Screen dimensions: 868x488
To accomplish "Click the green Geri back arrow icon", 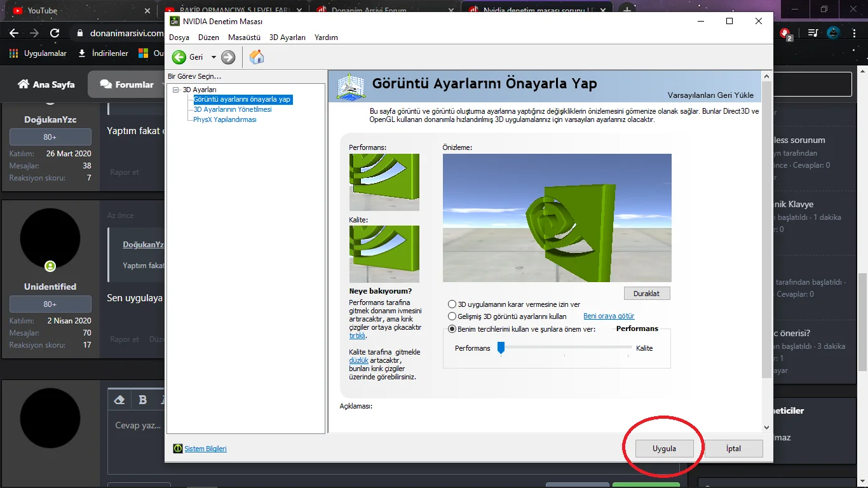I will (x=180, y=57).
